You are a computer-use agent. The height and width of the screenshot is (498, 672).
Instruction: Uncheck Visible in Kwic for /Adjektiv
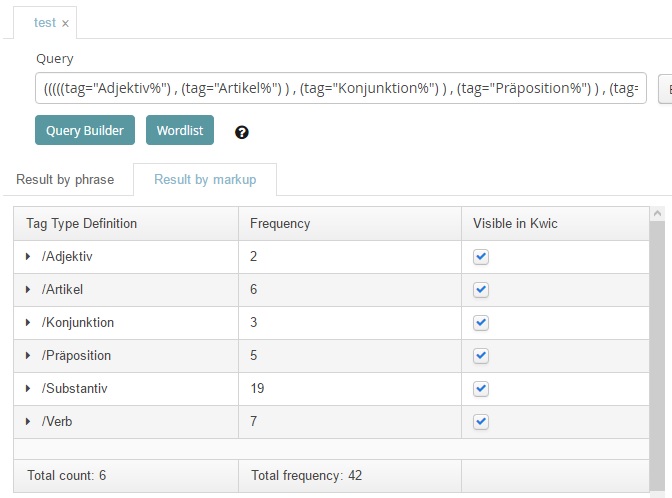click(x=481, y=257)
